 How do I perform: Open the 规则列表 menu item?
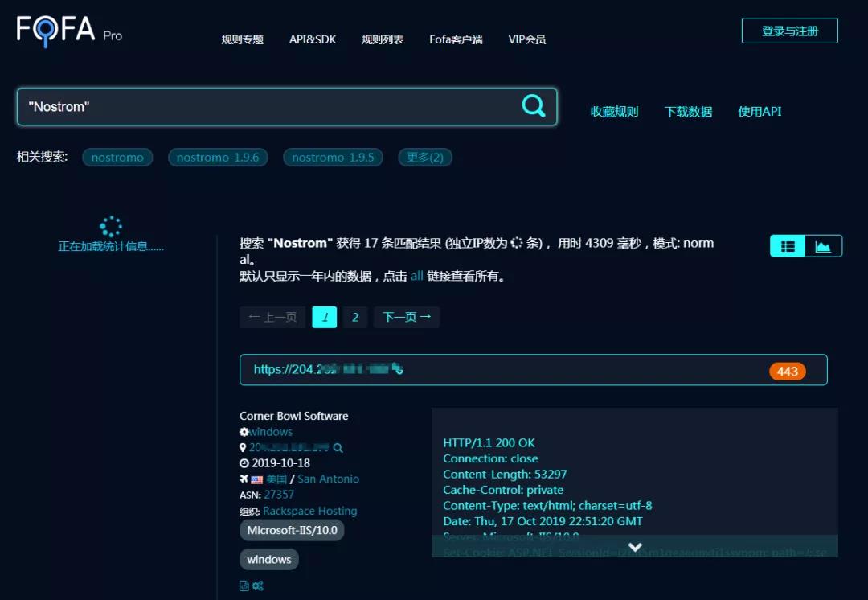383,39
